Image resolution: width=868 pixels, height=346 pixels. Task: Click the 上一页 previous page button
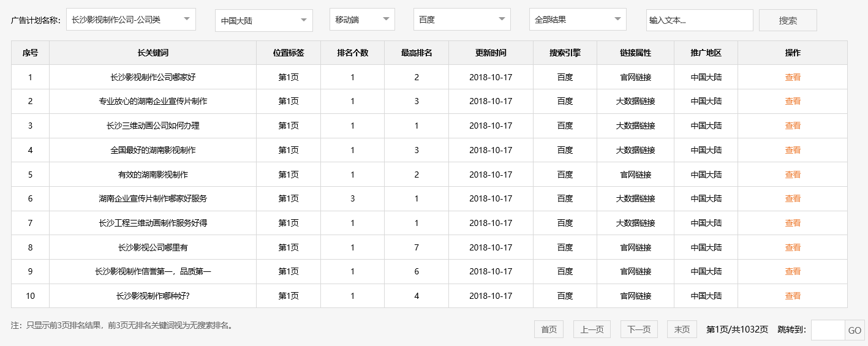point(592,329)
